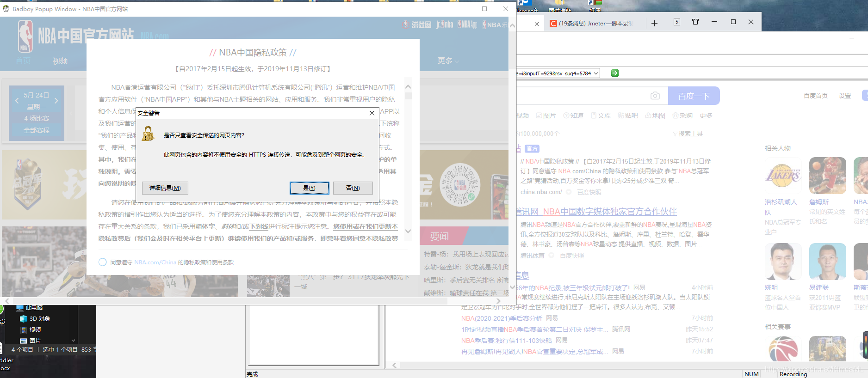
Task: Expand Baidu 更多 tab
Action: [x=706, y=116]
